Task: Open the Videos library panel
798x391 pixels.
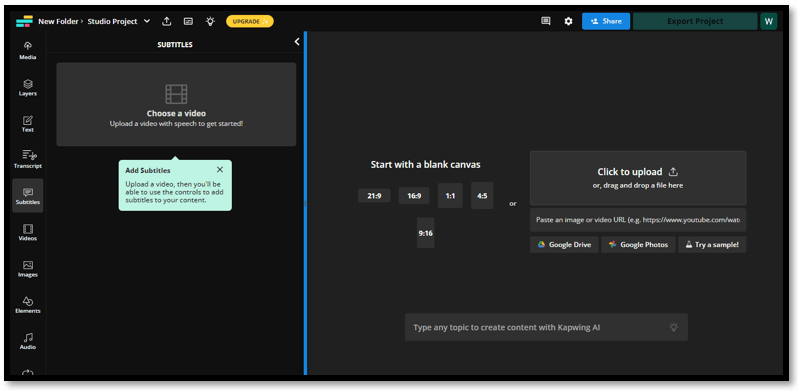Action: pyautogui.click(x=27, y=232)
